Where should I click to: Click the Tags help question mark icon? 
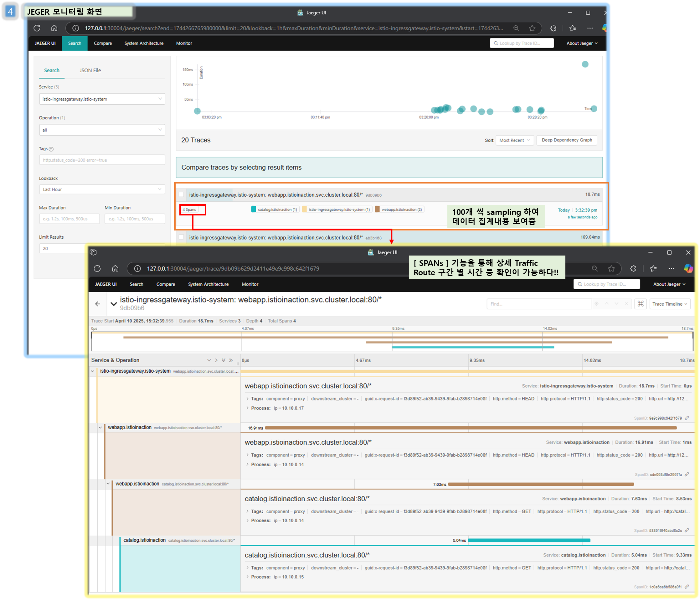click(x=51, y=149)
